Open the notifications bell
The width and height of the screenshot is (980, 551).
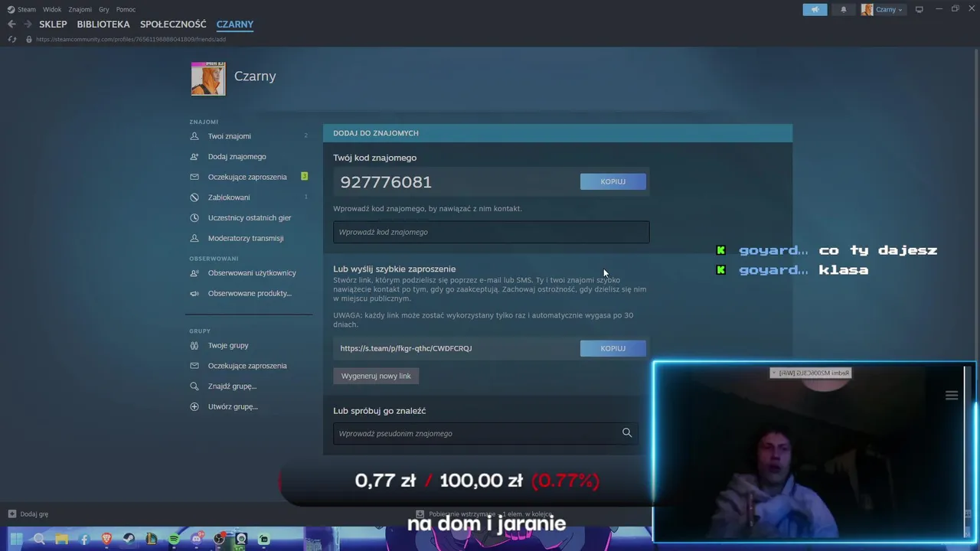tap(844, 9)
